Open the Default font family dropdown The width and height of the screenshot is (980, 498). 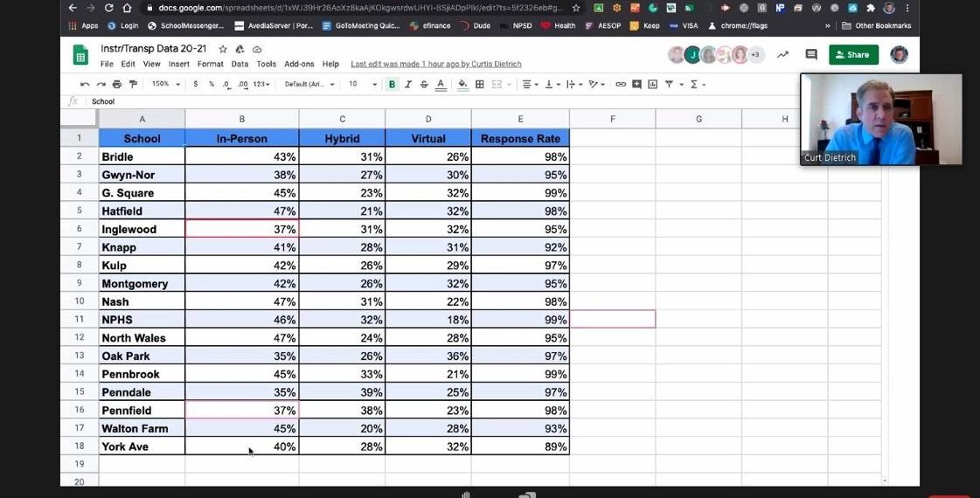coord(309,85)
